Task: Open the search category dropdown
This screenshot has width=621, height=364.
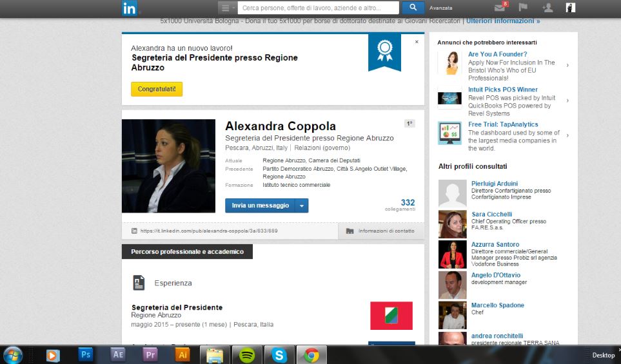Action: coord(226,8)
